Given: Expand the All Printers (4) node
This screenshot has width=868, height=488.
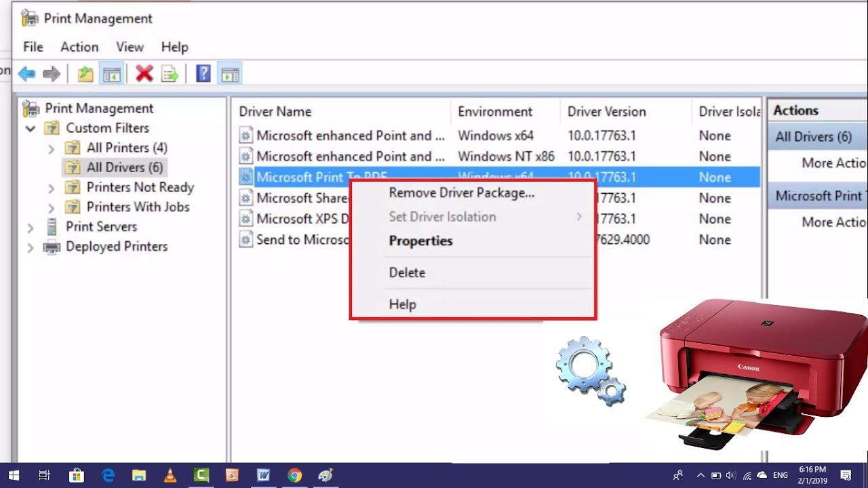Looking at the screenshot, I should (x=52, y=148).
